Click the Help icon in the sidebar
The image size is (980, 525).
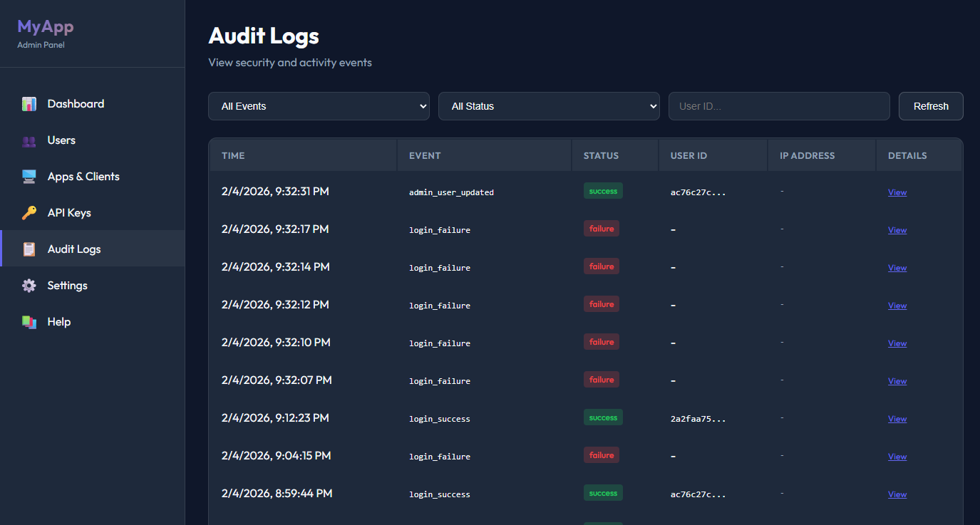tap(29, 321)
